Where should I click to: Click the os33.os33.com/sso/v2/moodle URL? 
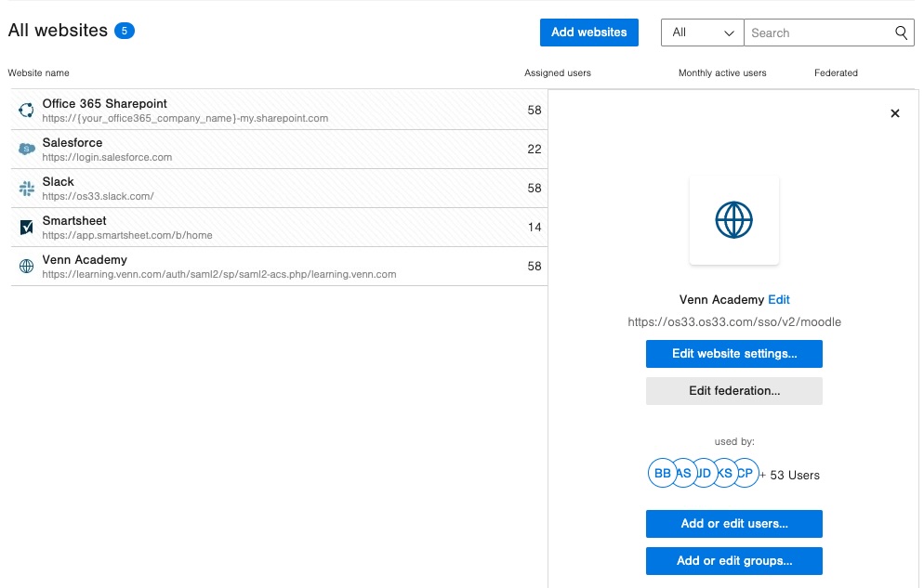pos(733,322)
